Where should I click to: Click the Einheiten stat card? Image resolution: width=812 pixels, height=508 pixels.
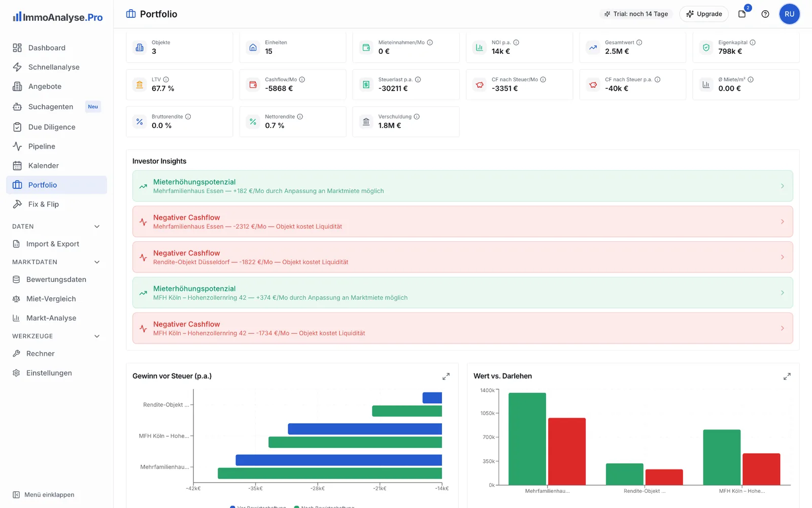(293, 47)
